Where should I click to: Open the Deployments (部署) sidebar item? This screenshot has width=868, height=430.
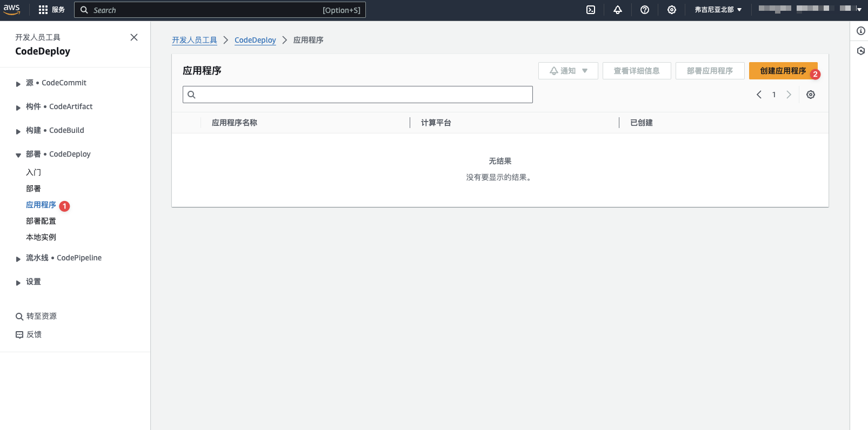[x=34, y=189]
